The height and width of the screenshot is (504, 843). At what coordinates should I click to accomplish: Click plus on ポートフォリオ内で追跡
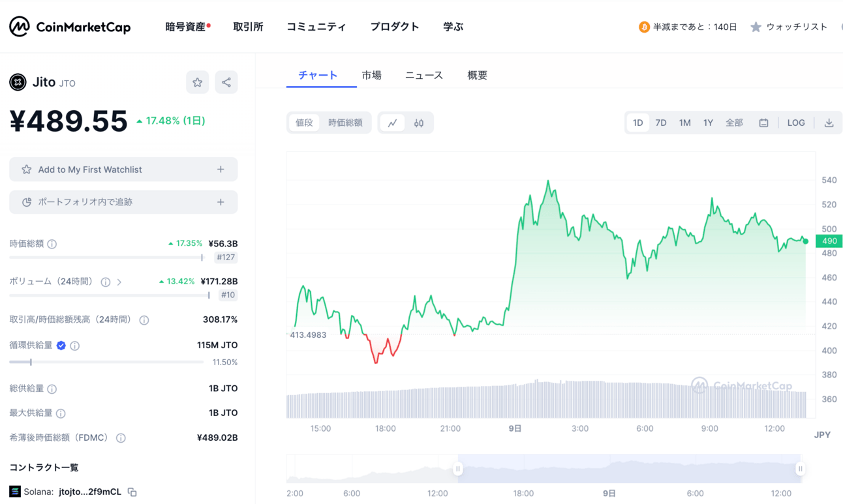[221, 202]
